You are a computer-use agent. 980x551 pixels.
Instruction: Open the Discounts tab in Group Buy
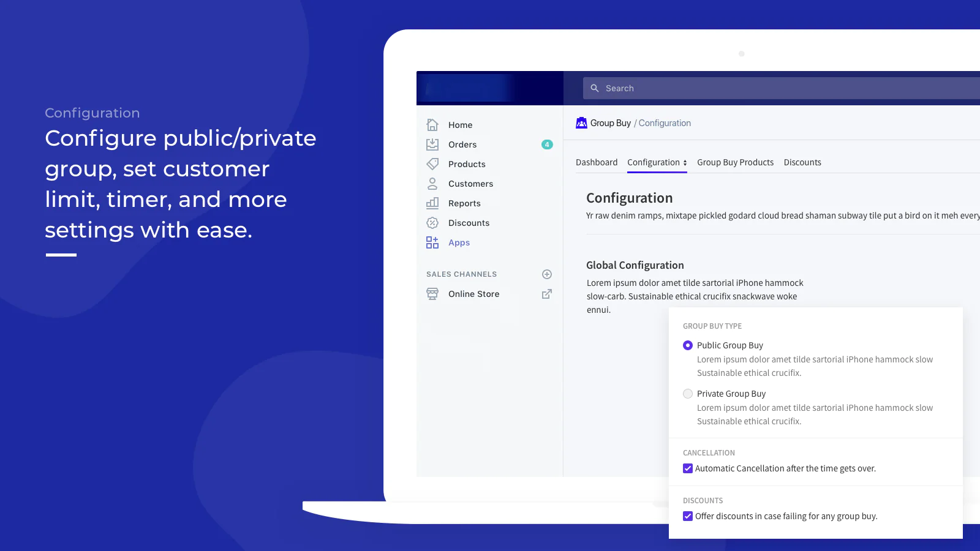pyautogui.click(x=802, y=162)
